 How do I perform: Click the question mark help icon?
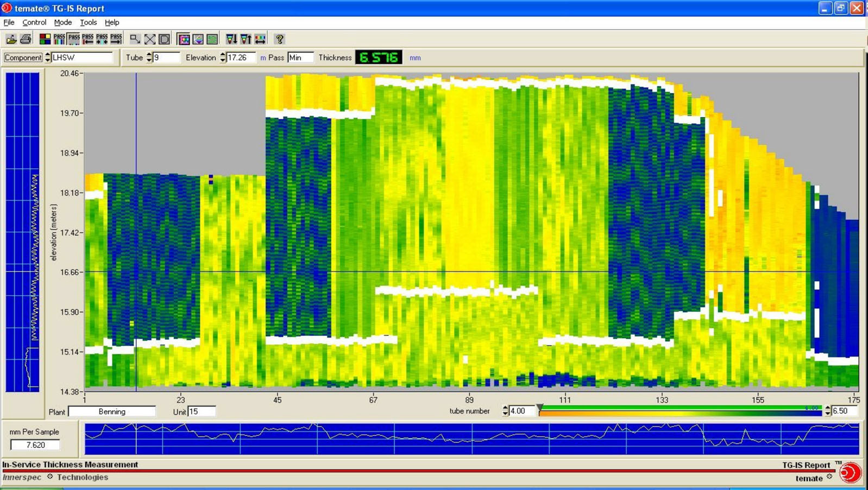click(280, 39)
